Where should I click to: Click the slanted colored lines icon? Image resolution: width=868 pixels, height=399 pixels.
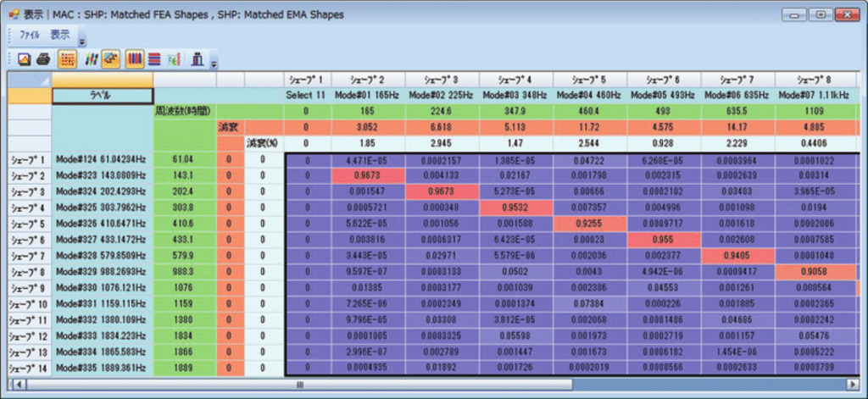pos(90,59)
